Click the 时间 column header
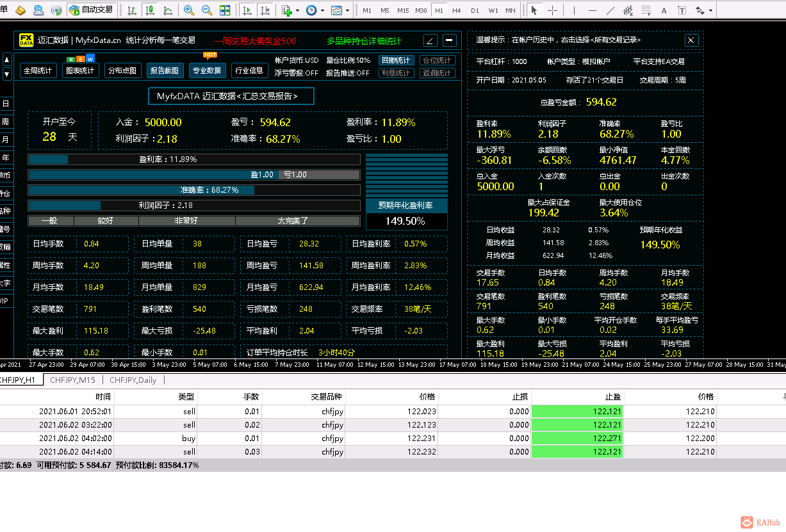The image size is (786, 532). point(103,397)
